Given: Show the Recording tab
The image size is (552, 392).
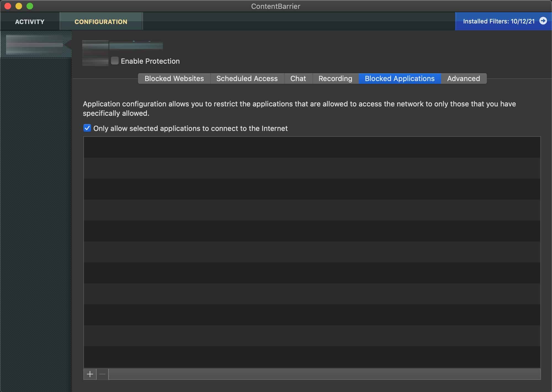Looking at the screenshot, I should [335, 79].
